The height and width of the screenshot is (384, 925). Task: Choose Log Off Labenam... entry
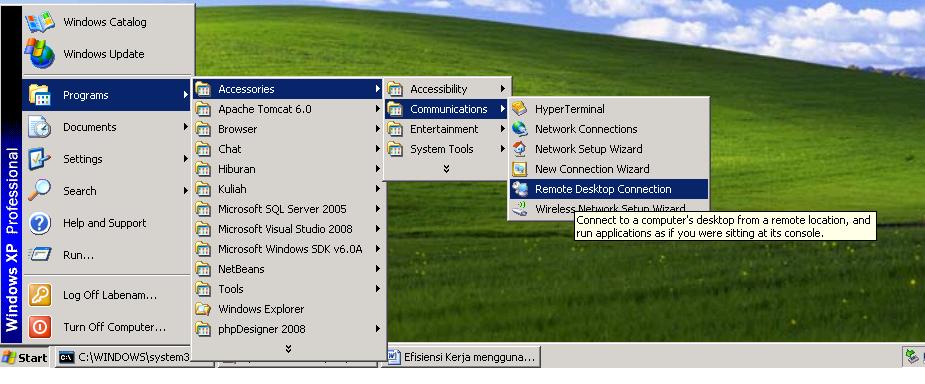coord(106,295)
